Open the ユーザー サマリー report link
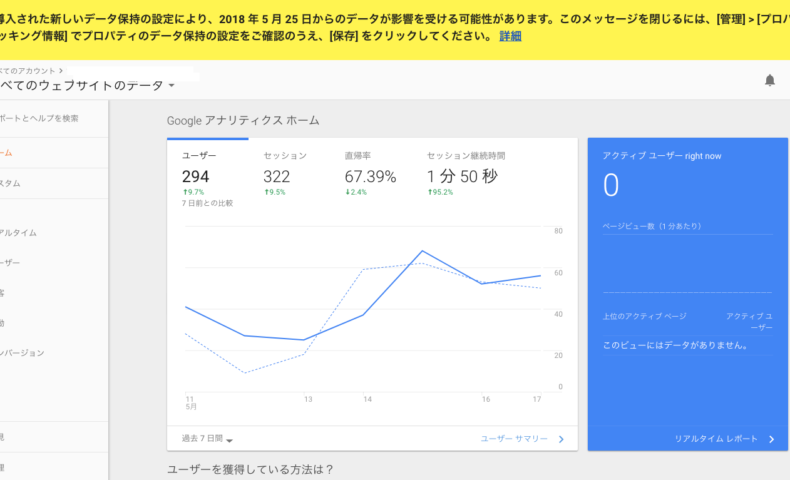This screenshot has width=790, height=480. point(514,439)
